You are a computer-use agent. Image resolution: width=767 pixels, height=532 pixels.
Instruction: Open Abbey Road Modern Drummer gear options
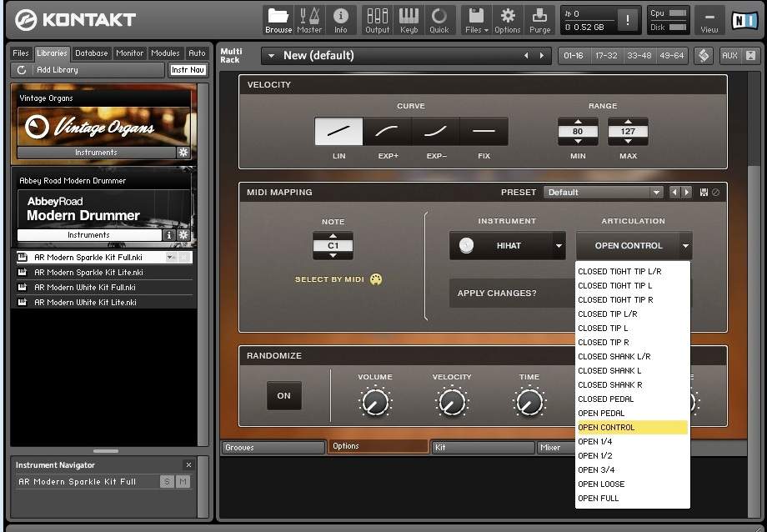183,235
